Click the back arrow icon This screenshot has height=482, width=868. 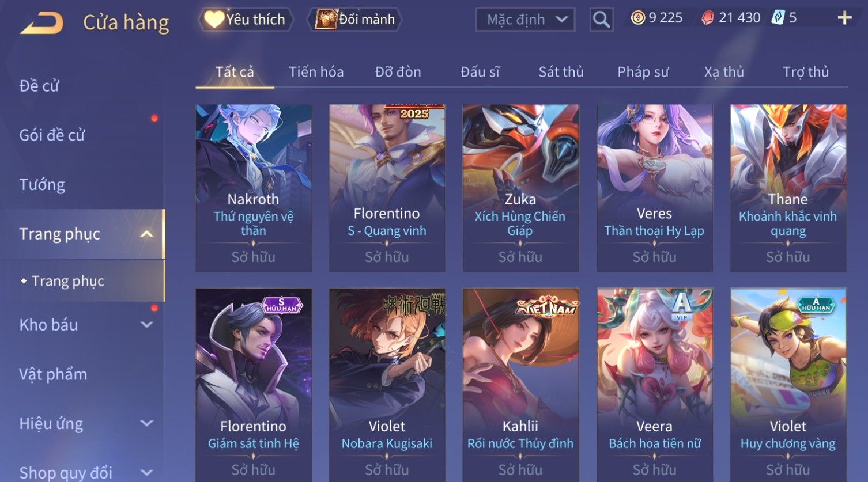coord(41,23)
